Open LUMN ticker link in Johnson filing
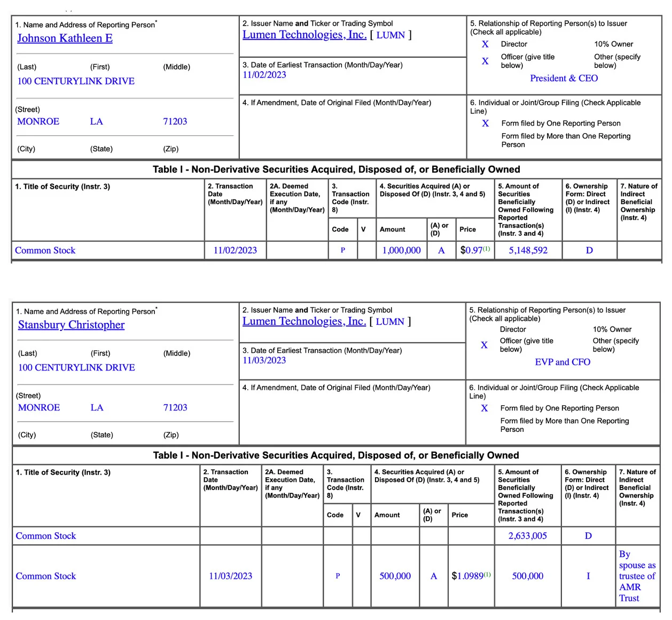Image resolution: width=672 pixels, height=620 pixels. pyautogui.click(x=390, y=35)
